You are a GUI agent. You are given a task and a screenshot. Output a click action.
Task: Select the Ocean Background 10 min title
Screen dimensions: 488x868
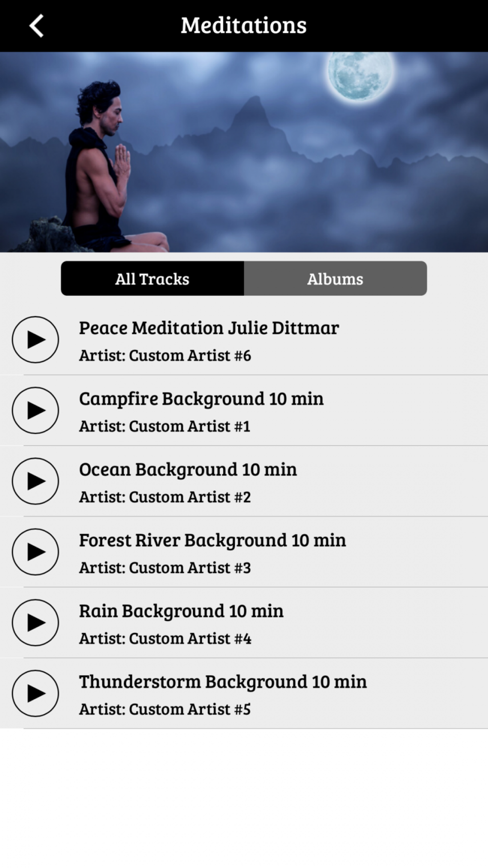point(188,470)
